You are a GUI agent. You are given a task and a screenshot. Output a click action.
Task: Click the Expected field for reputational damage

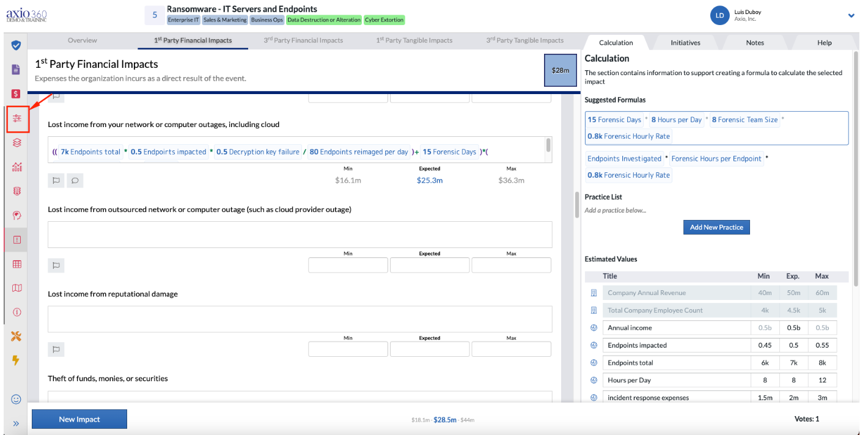430,349
